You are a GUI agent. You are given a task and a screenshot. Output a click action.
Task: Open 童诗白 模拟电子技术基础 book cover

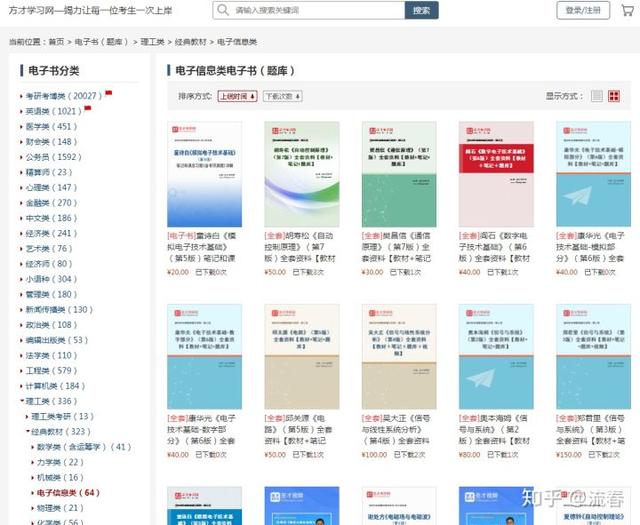pos(204,174)
